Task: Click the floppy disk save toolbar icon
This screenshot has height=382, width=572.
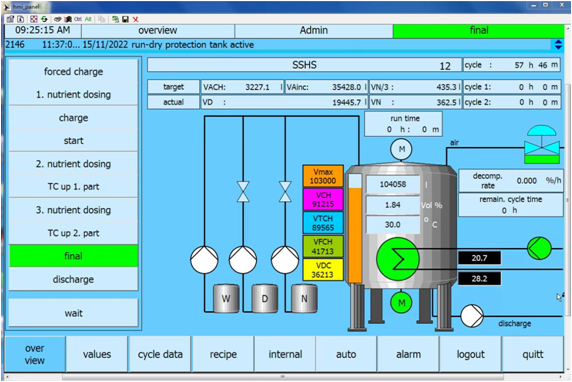Action: click(x=125, y=19)
